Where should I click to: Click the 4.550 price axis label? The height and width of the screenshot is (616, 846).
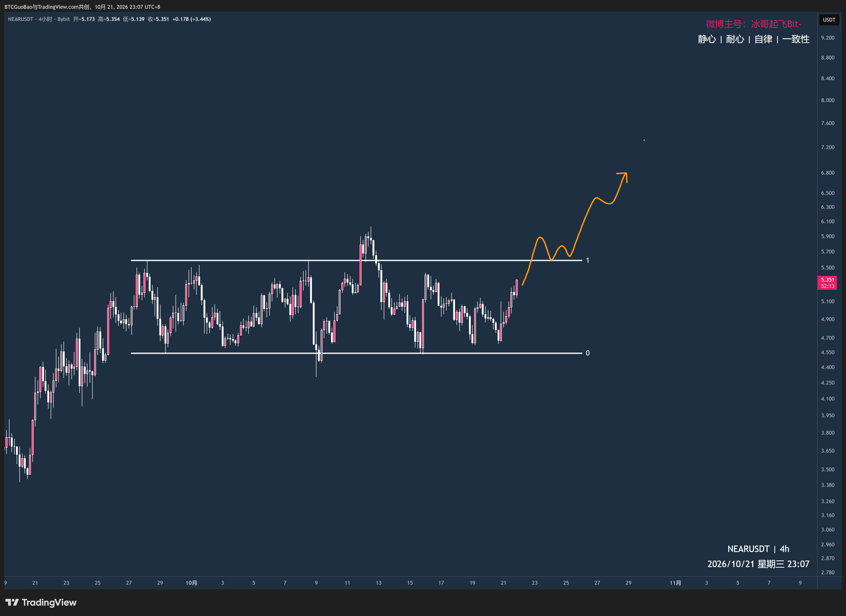828,352
